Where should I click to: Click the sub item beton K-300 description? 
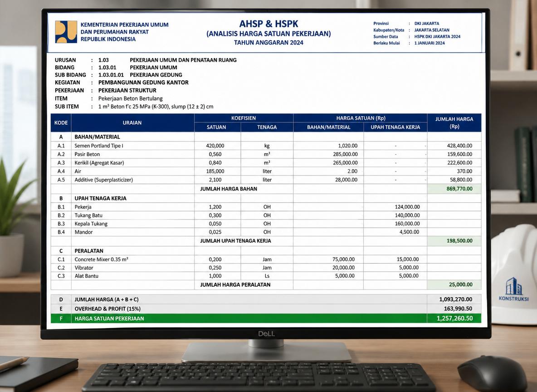[156, 107]
